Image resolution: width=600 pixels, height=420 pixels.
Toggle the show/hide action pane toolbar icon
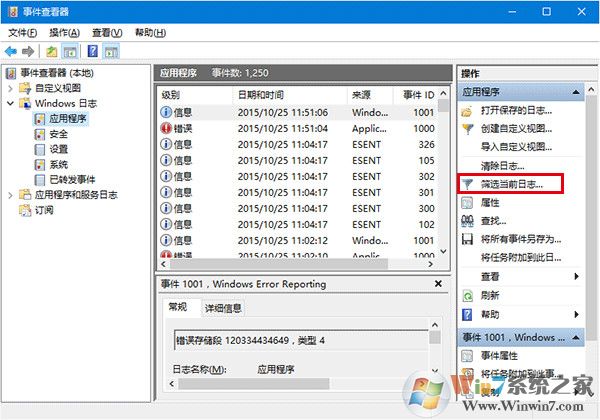click(111, 51)
